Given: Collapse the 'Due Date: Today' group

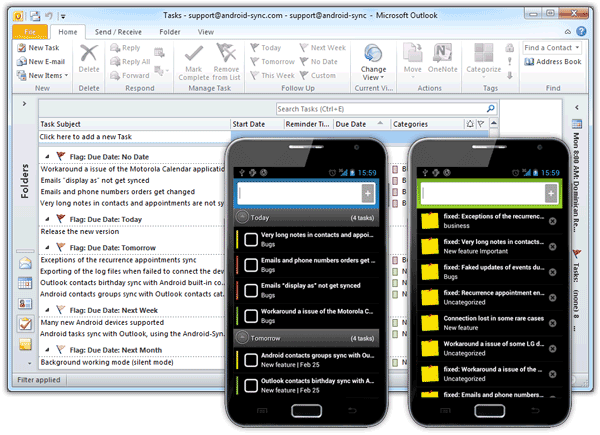Looking at the screenshot, I should (47, 219).
